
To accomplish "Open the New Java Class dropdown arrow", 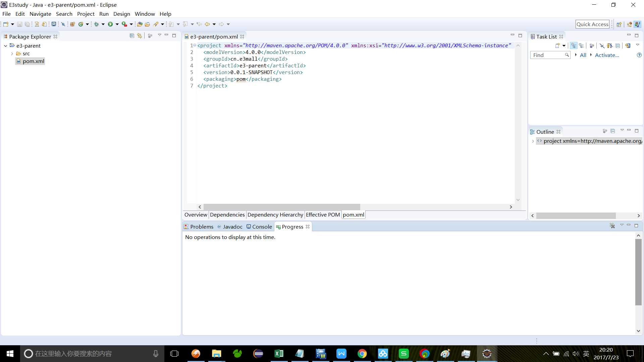I will [x=87, y=24].
